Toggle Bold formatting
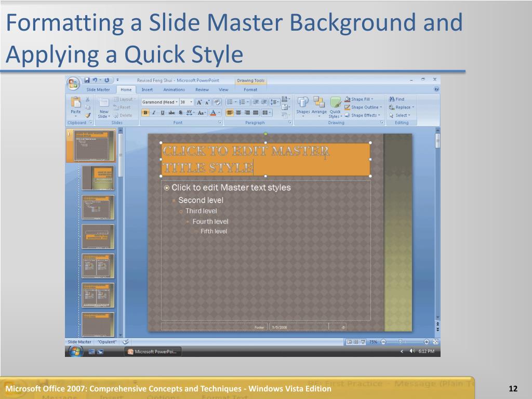 [x=145, y=113]
